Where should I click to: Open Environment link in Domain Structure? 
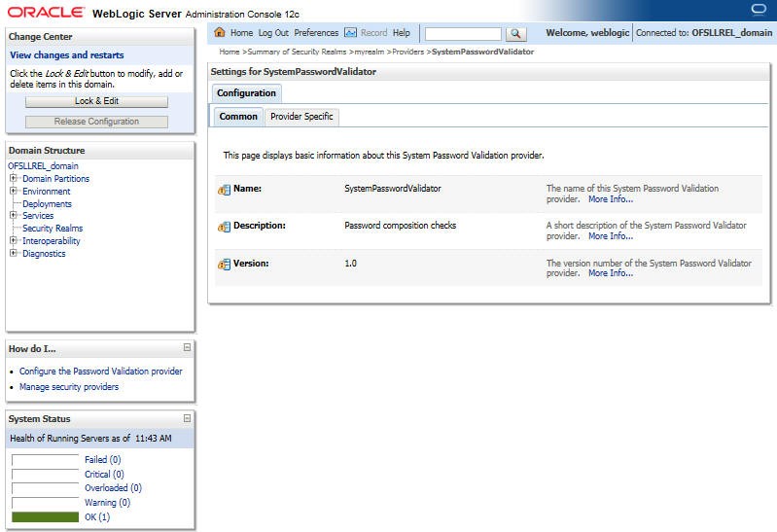point(47,192)
